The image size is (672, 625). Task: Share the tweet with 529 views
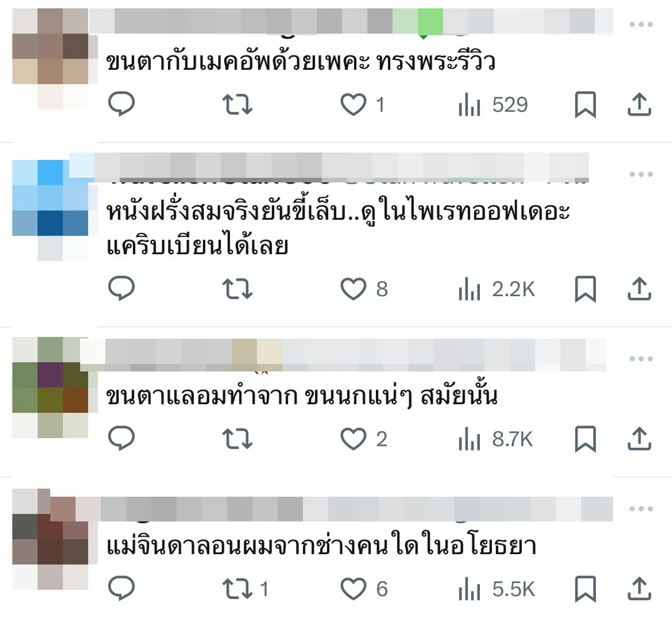coord(639,104)
